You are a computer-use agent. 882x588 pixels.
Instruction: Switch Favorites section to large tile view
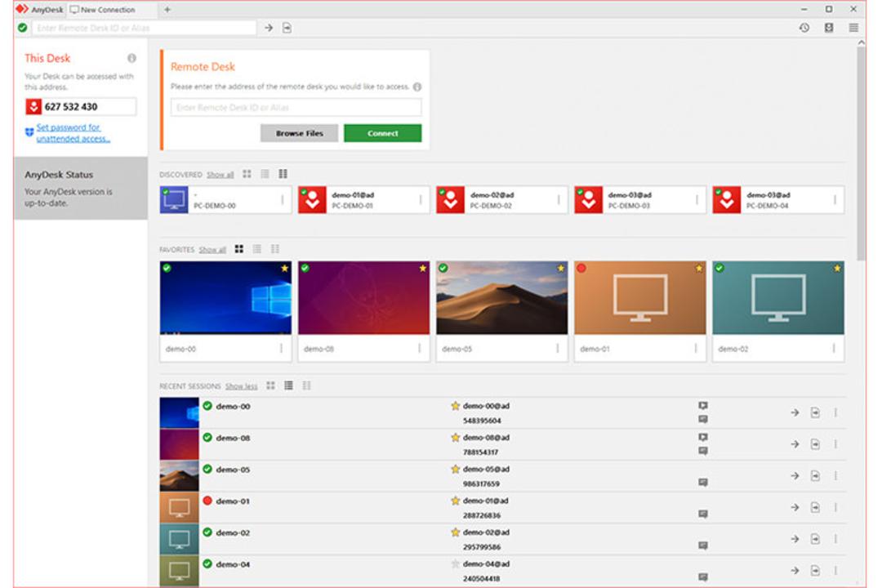[x=239, y=249]
